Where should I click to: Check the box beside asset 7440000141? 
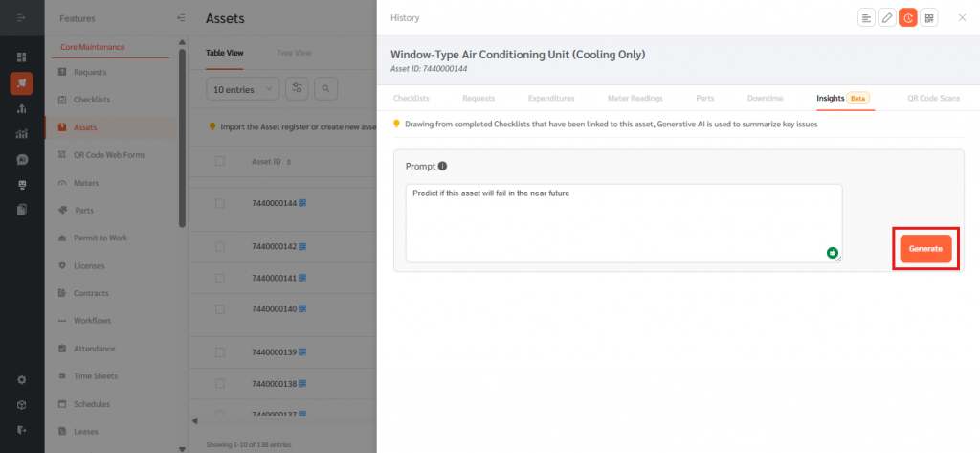220,278
